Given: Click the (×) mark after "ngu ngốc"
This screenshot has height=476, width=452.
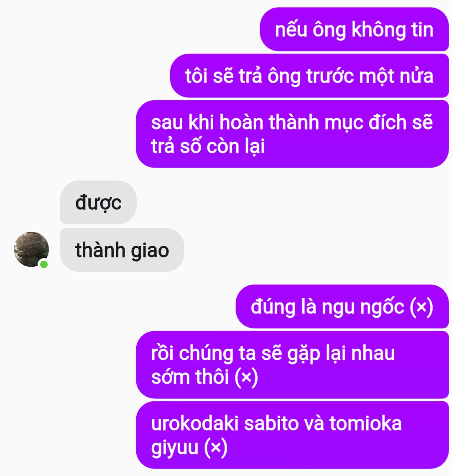Looking at the screenshot, I should (421, 307).
